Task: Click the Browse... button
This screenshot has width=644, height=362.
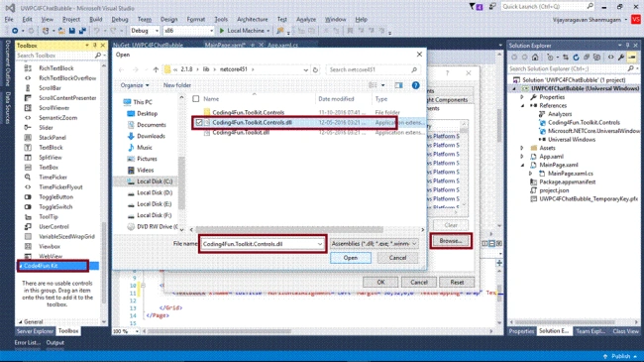Action: pos(451,241)
